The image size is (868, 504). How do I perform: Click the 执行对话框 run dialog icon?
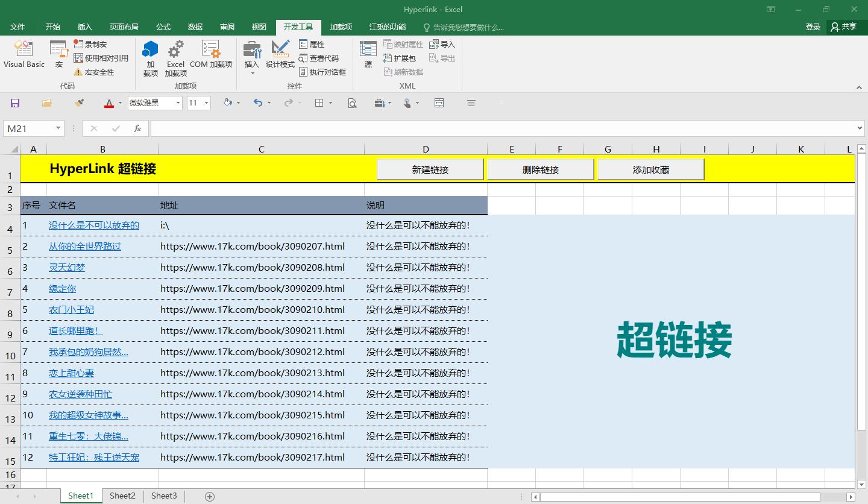(x=304, y=72)
